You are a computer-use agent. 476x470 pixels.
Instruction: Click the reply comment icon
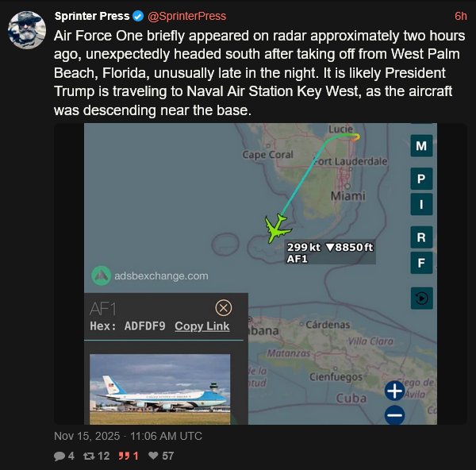coord(59,457)
